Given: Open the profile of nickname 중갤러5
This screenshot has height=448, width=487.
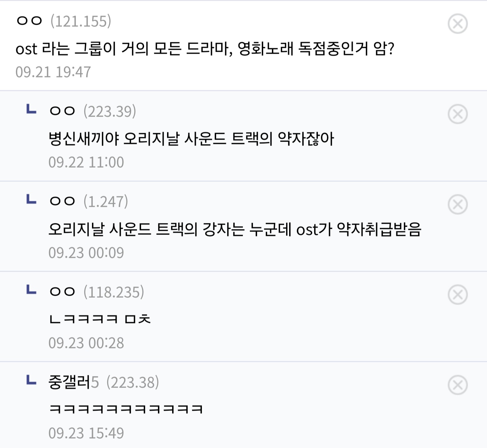Looking at the screenshot, I should [x=73, y=382].
